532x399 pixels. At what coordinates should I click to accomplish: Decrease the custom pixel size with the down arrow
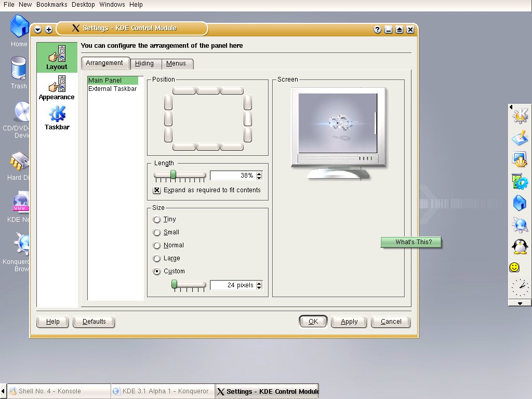(x=259, y=287)
